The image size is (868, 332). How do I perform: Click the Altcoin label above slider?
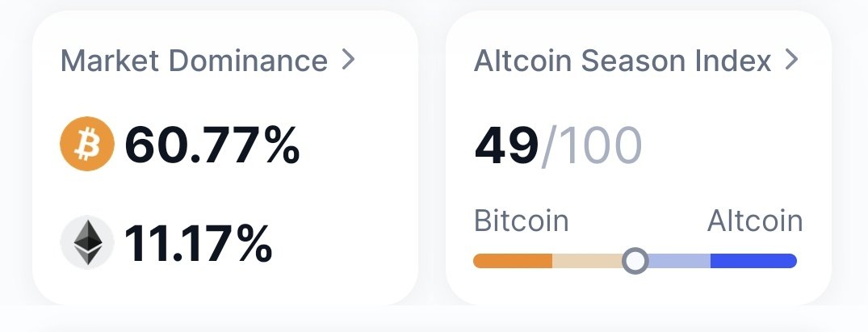pyautogui.click(x=755, y=221)
